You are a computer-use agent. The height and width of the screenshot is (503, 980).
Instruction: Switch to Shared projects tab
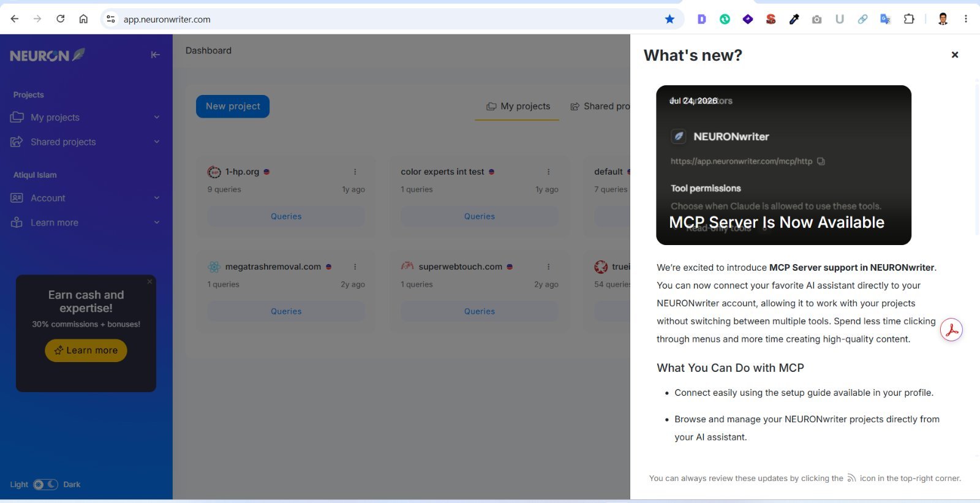(x=600, y=106)
